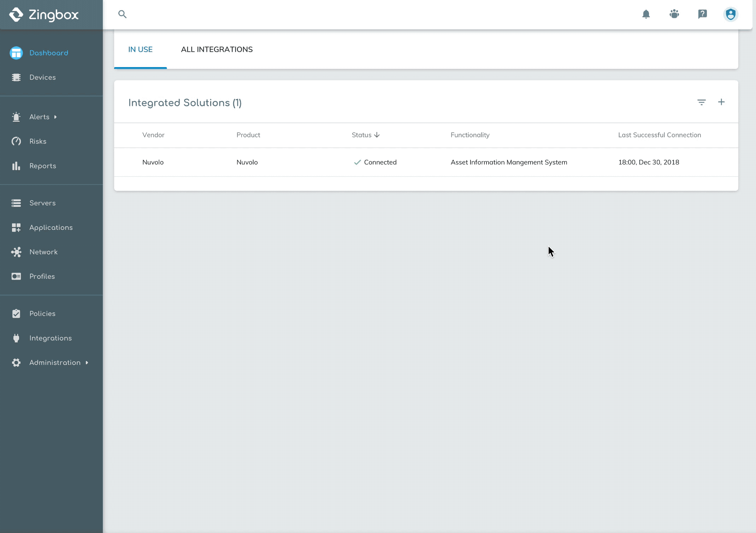This screenshot has width=756, height=533.
Task: Open the help center
Action: tap(703, 14)
